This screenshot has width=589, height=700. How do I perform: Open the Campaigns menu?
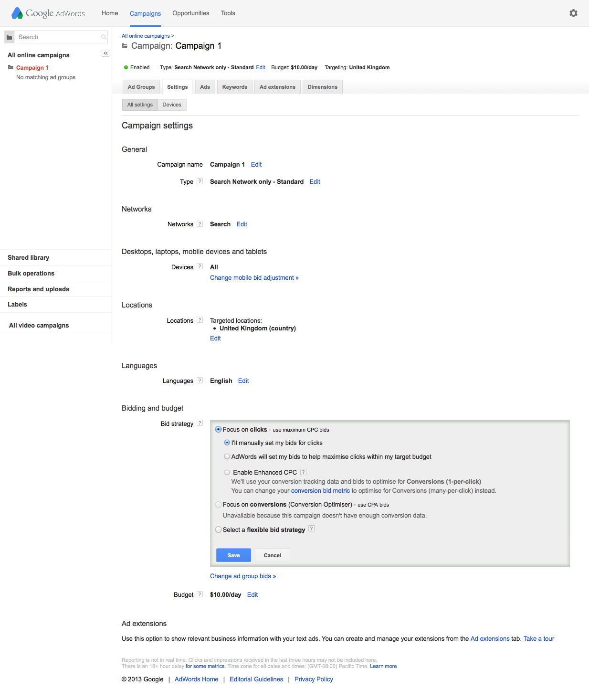(145, 13)
